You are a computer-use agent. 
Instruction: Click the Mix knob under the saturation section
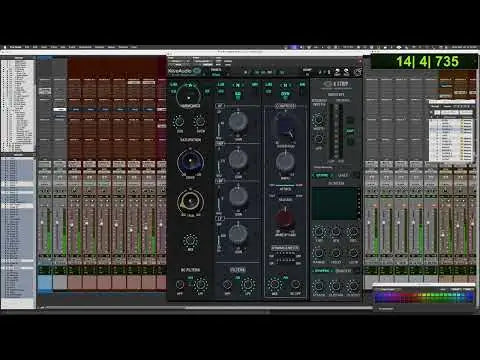(190, 240)
